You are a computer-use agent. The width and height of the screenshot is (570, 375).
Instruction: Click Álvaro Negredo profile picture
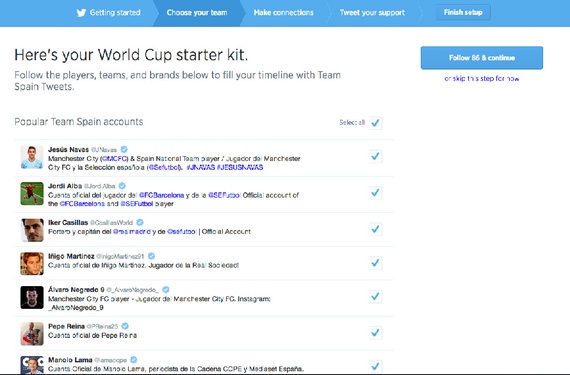coord(32,297)
